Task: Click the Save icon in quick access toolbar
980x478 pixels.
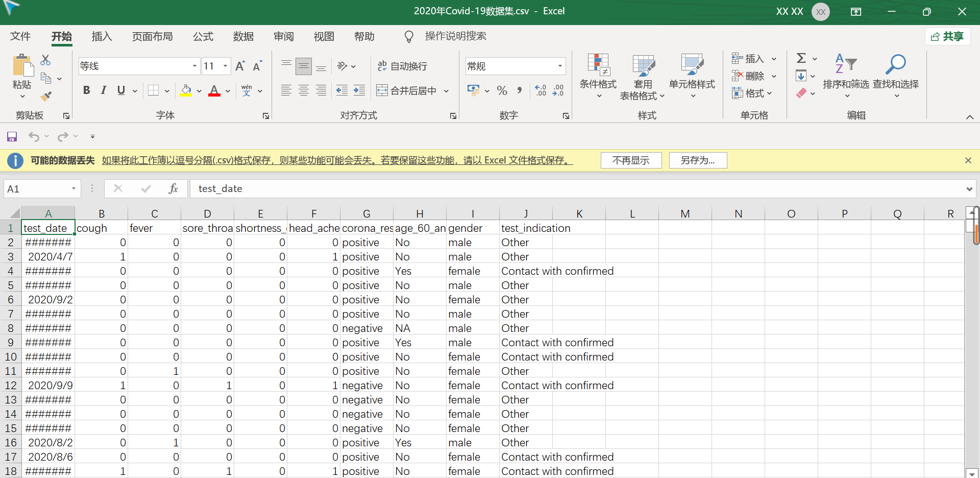Action: [12, 136]
